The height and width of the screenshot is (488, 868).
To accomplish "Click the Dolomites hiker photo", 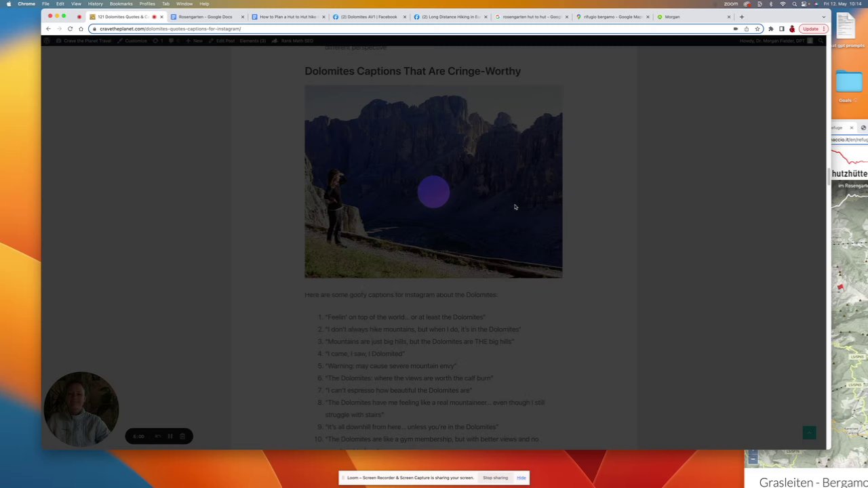I will [x=433, y=181].
